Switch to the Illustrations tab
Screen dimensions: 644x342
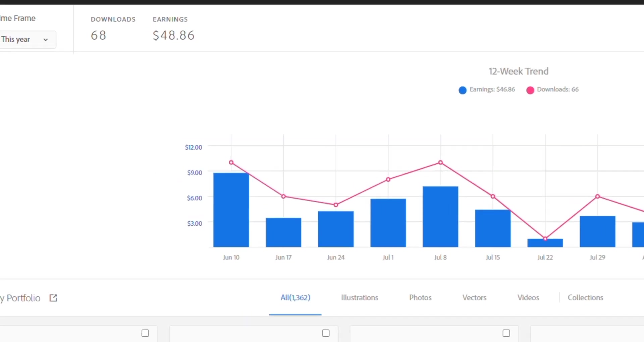[x=359, y=298]
